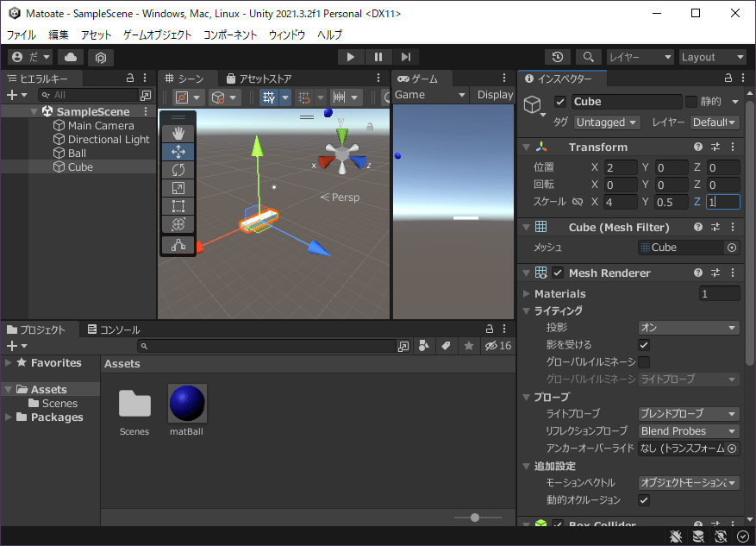Screen dimensions: 756x546
Task: Select the Transform tool
Action: 178,224
